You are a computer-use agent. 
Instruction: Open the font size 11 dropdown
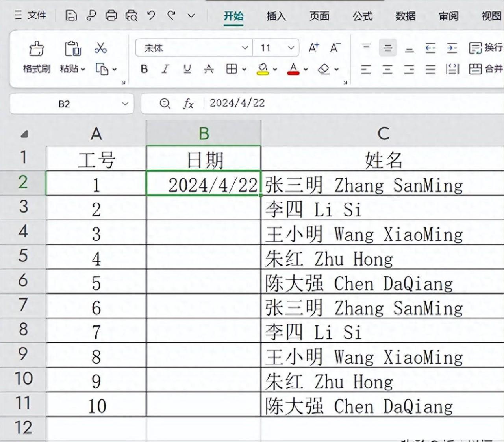tap(291, 48)
